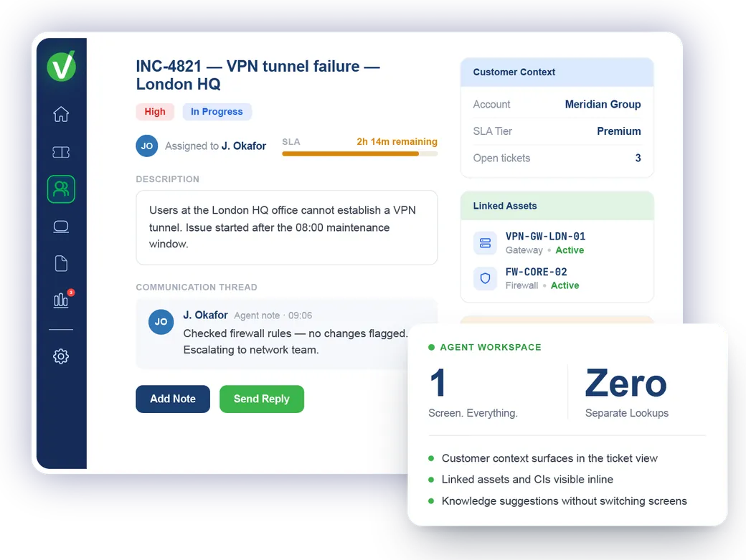The width and height of the screenshot is (746, 560).
Task: Open the Documents page icon in sidebar
Action: tap(61, 263)
